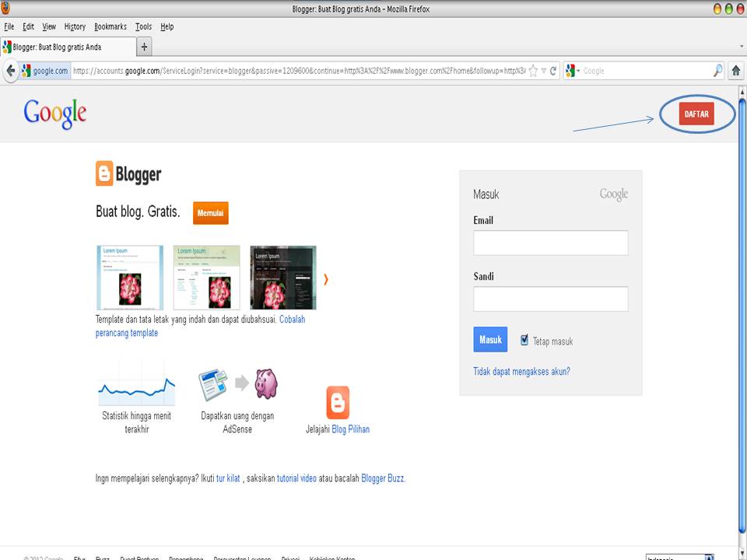Viewport: 747px width, 560px height.
Task: Open the Bookmarks menu
Action: tap(110, 26)
